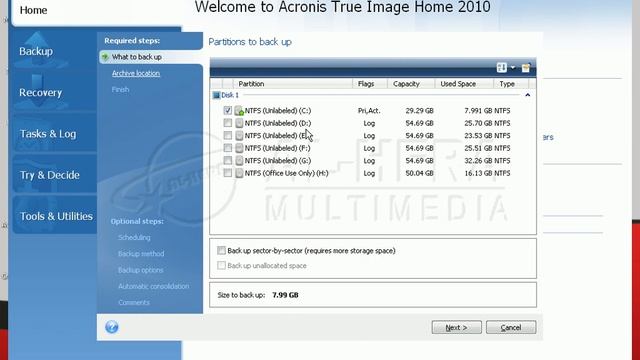Open the Backup options optional step
This screenshot has height=360, width=640.
click(x=141, y=270)
